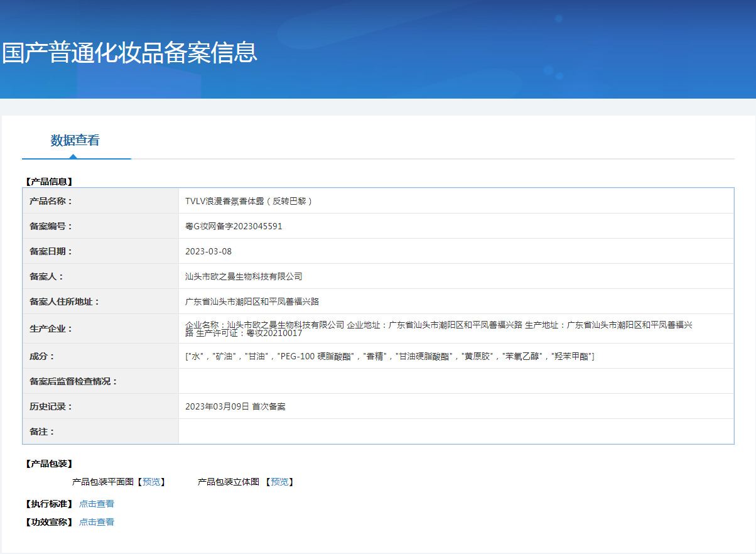Viewport: 756px width, 554px height.
Task: Click the filing number 粤G妆网备字2023045591
Action: click(x=234, y=226)
